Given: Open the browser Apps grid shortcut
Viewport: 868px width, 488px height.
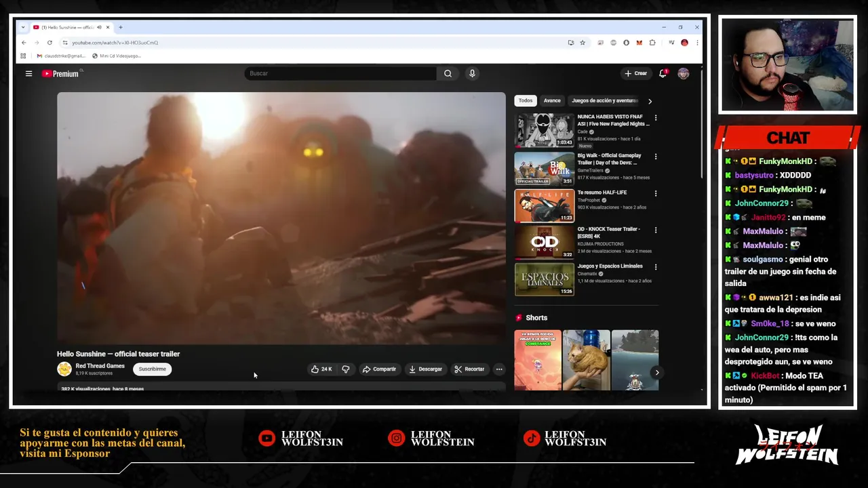Looking at the screenshot, I should click(23, 56).
